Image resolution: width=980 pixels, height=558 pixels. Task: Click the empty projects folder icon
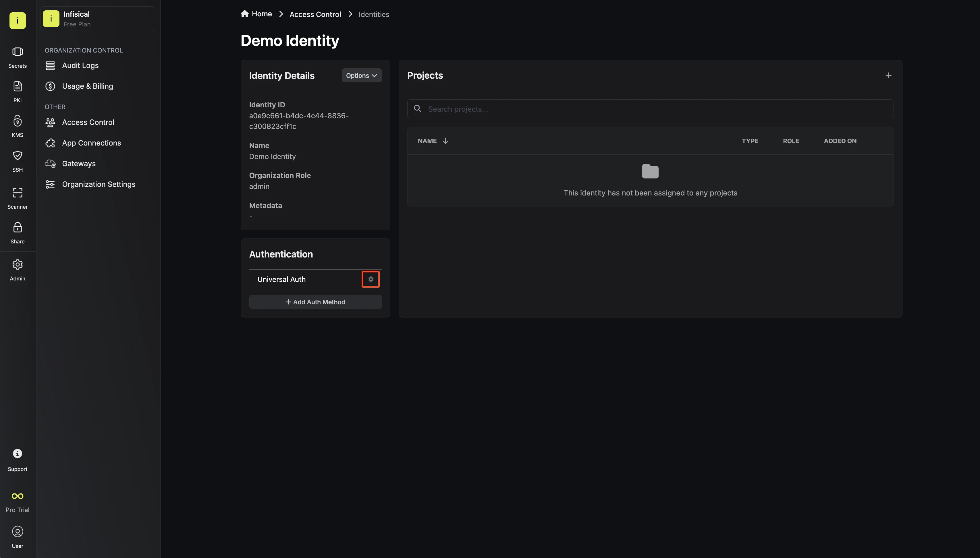[650, 171]
